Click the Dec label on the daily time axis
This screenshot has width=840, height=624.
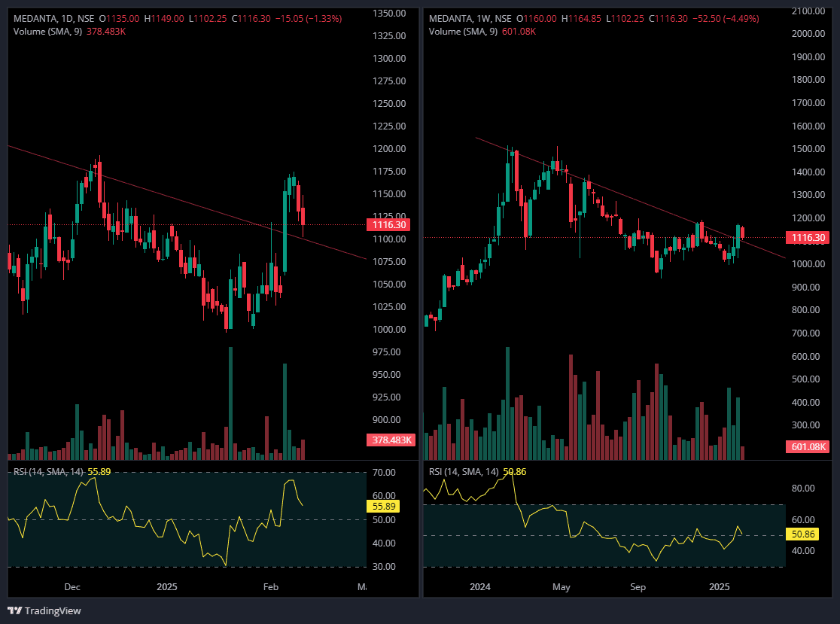[x=72, y=587]
